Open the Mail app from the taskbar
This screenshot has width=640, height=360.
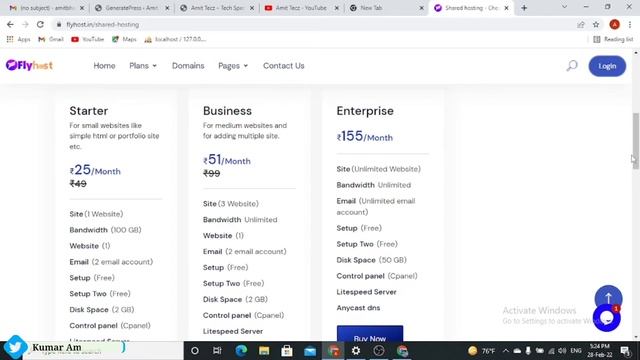click(310, 351)
